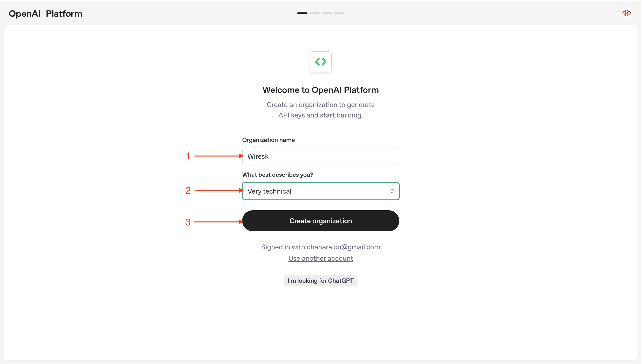This screenshot has height=364, width=641.
Task: Click the red number 1 annotation
Action: (188, 156)
